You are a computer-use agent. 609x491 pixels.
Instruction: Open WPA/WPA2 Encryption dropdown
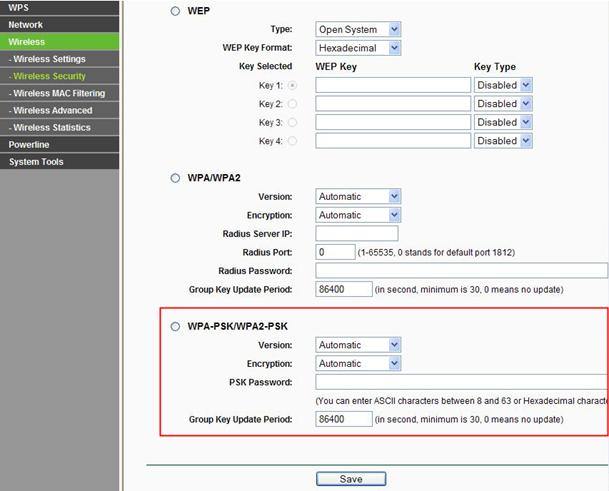(358, 215)
